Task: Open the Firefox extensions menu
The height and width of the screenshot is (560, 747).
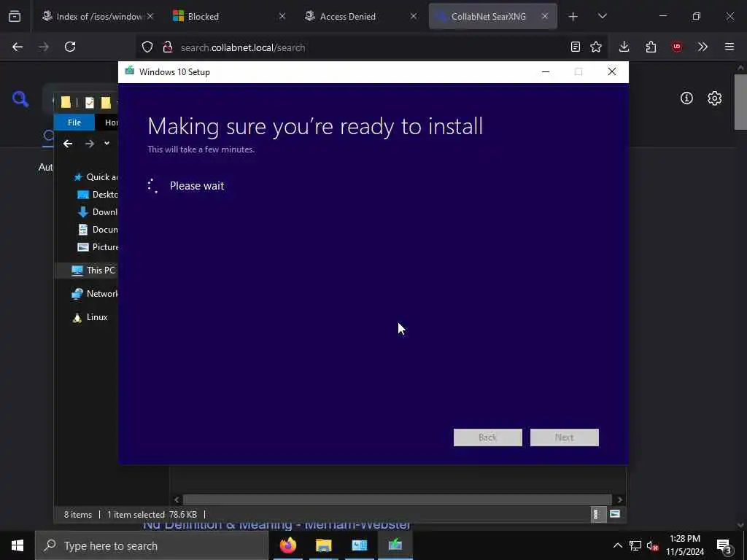Action: click(651, 47)
